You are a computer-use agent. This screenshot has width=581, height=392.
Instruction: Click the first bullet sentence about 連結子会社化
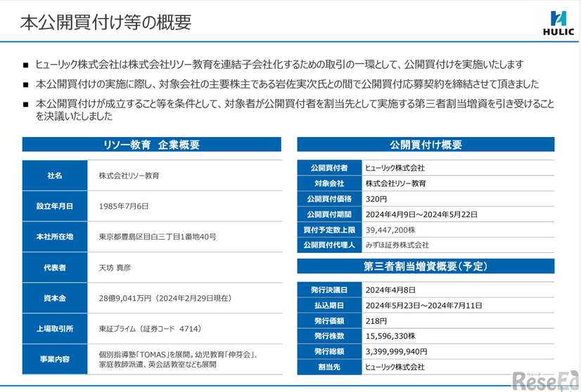(x=280, y=65)
